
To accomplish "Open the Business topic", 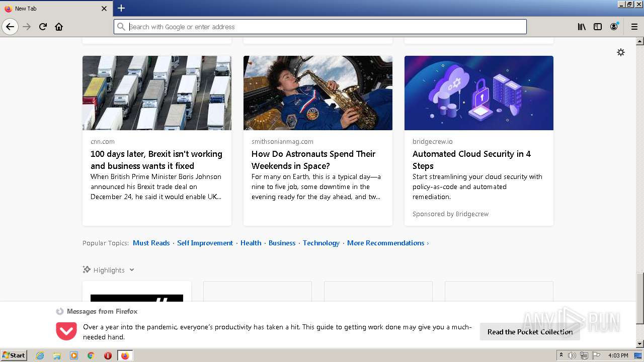I will pos(282,243).
